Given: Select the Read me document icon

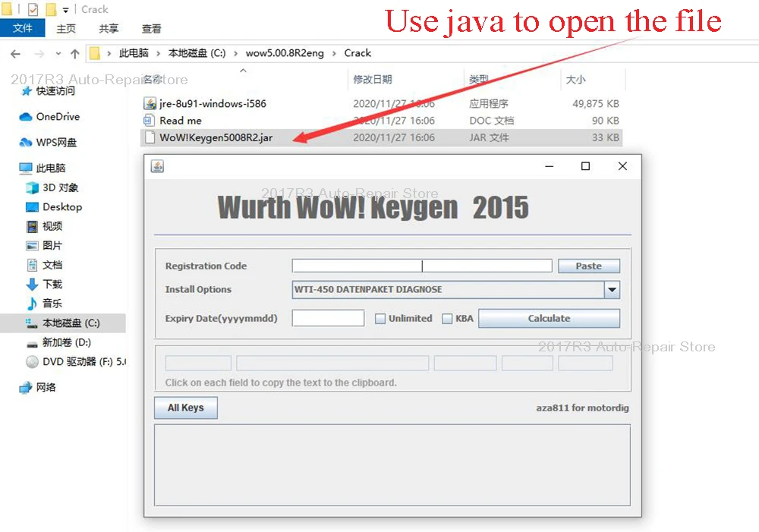Looking at the screenshot, I should (x=149, y=120).
